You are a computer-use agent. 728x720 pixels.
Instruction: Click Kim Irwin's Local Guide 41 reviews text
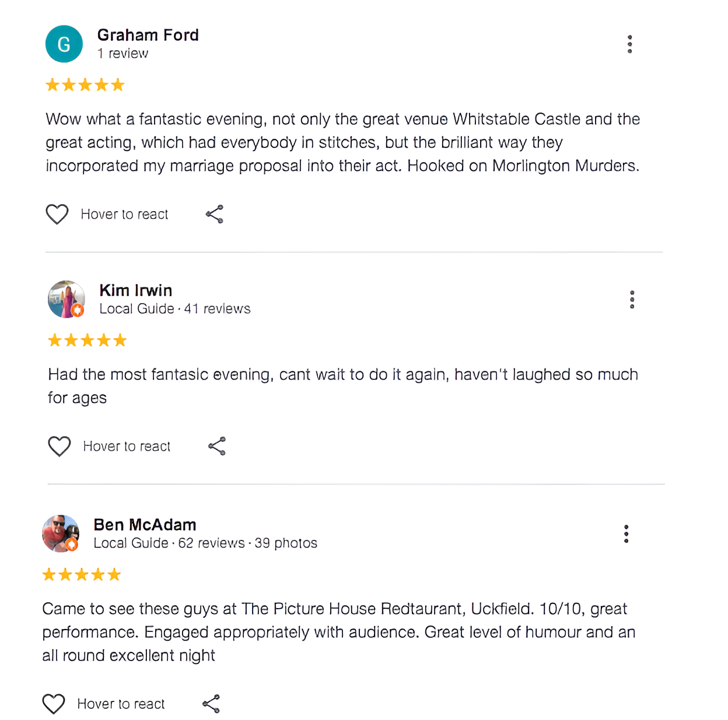(175, 309)
